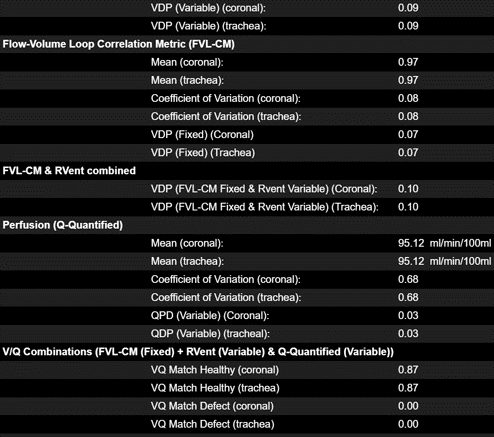Viewport: 494px width, 437px height.
Task: Click Perfusion Mean (coronal) 95.12 value
Action: coord(411,243)
